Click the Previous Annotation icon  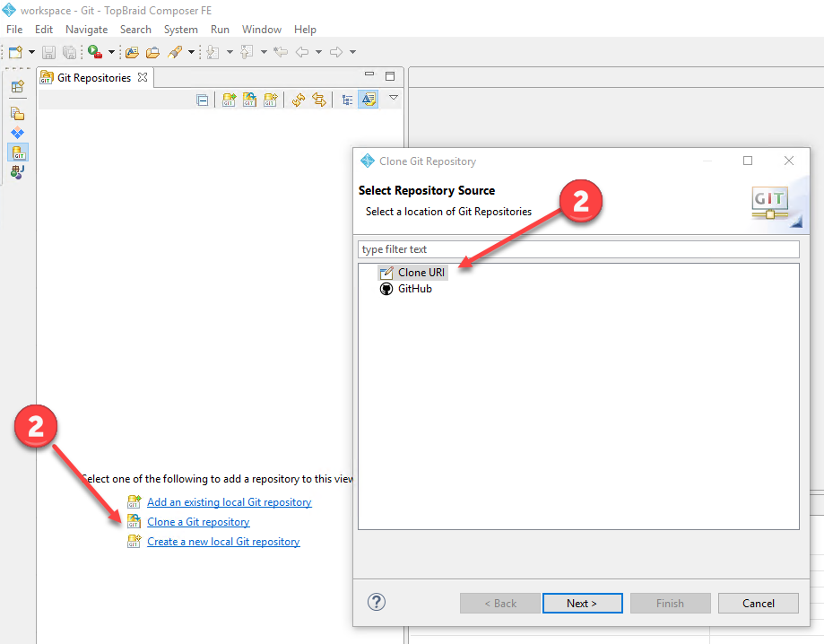[247, 52]
